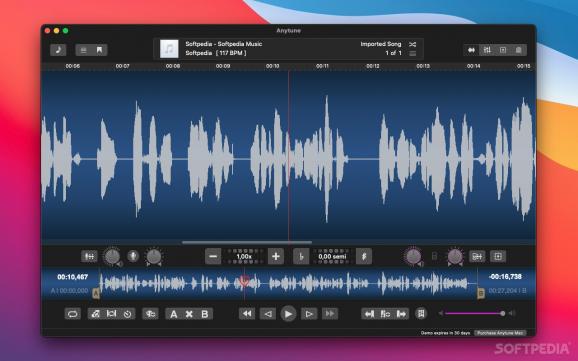
Task: Click the red playhead marker in the overview waveform
Action: (x=244, y=282)
